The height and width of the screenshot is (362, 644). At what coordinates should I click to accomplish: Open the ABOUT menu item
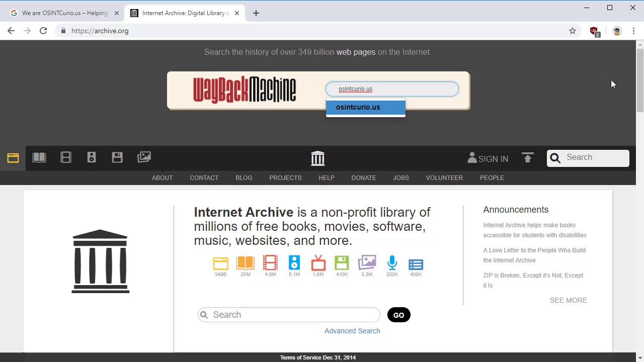(162, 178)
